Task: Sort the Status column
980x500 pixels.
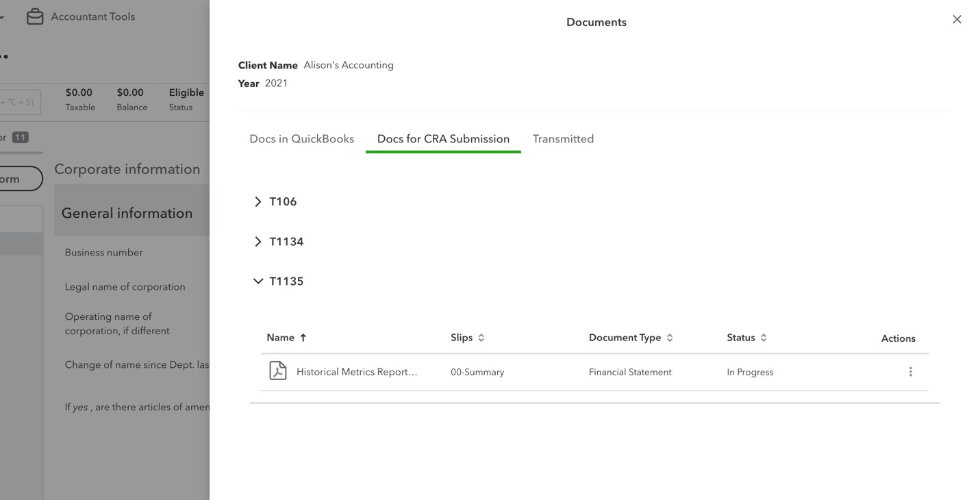Action: (764, 337)
